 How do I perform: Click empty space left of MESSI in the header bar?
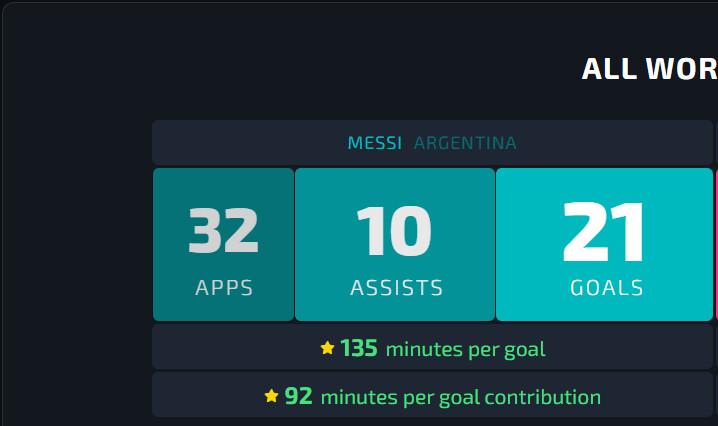tap(250, 143)
